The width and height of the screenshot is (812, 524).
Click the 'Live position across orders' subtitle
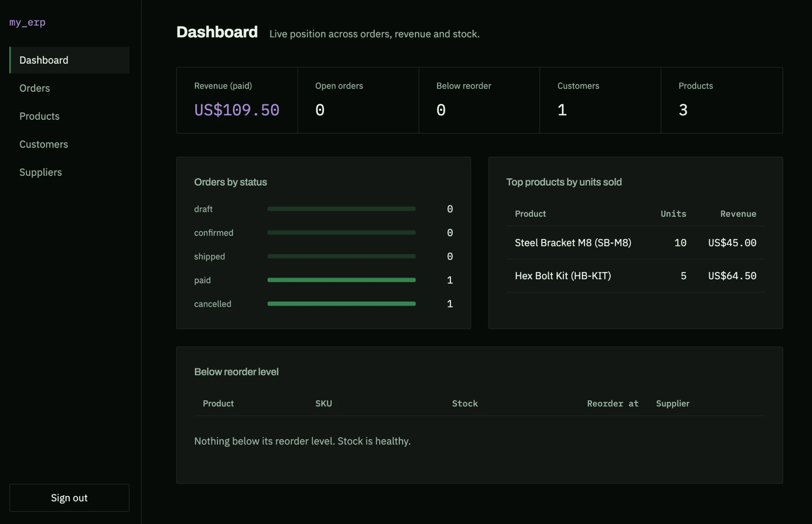tap(374, 34)
